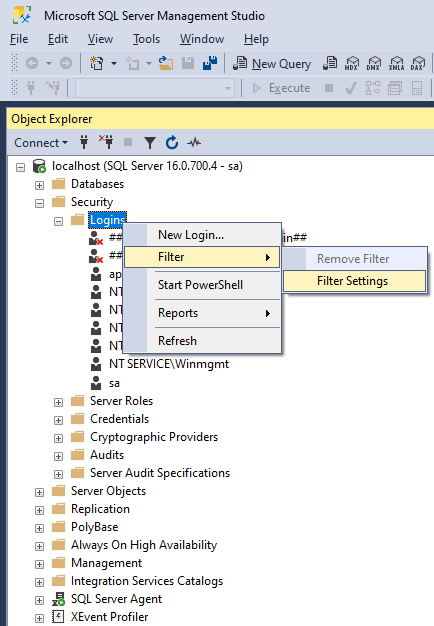The width and height of the screenshot is (434, 626).
Task: Choose Refresh in the context menu
Action: click(x=203, y=341)
